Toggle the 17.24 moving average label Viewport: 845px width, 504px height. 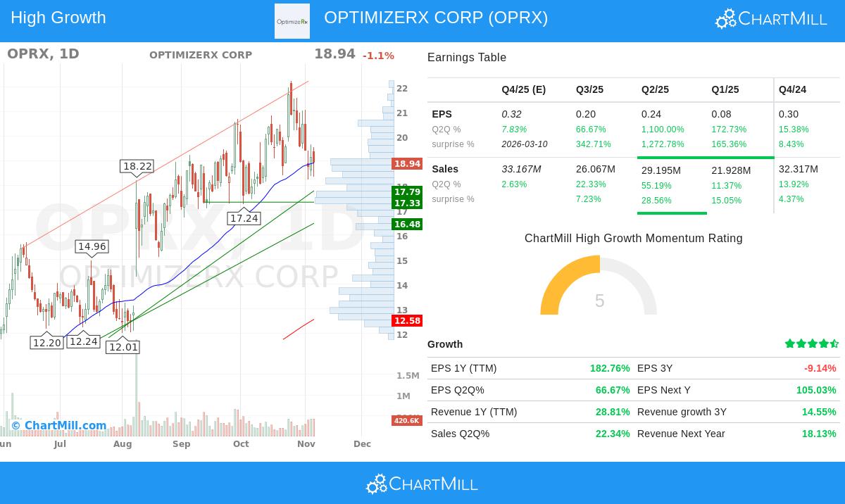click(x=244, y=218)
